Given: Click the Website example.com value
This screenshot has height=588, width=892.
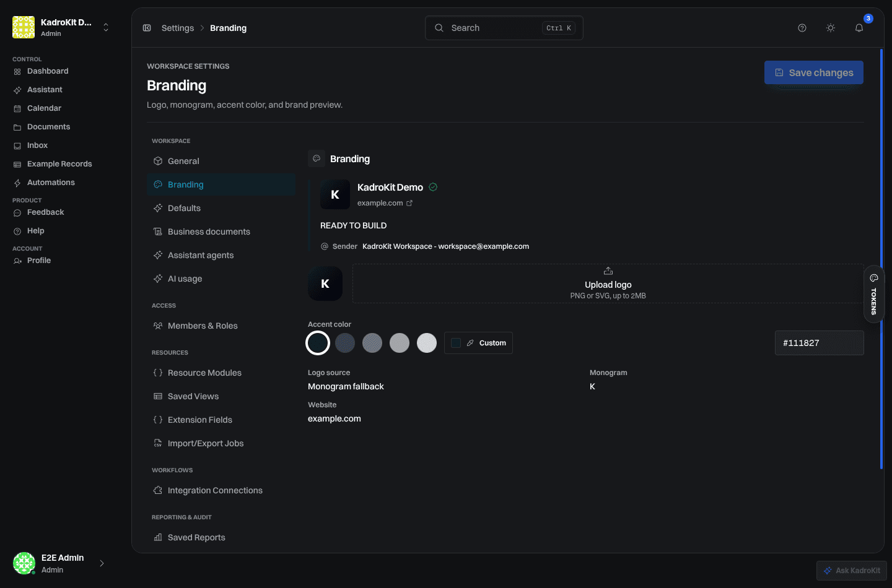Looking at the screenshot, I should tap(334, 418).
